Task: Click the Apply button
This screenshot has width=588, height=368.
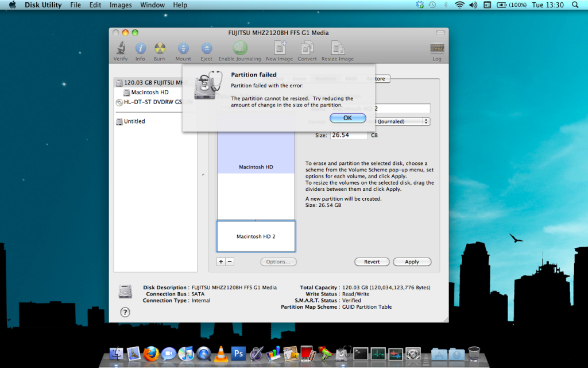Action: pyautogui.click(x=412, y=262)
